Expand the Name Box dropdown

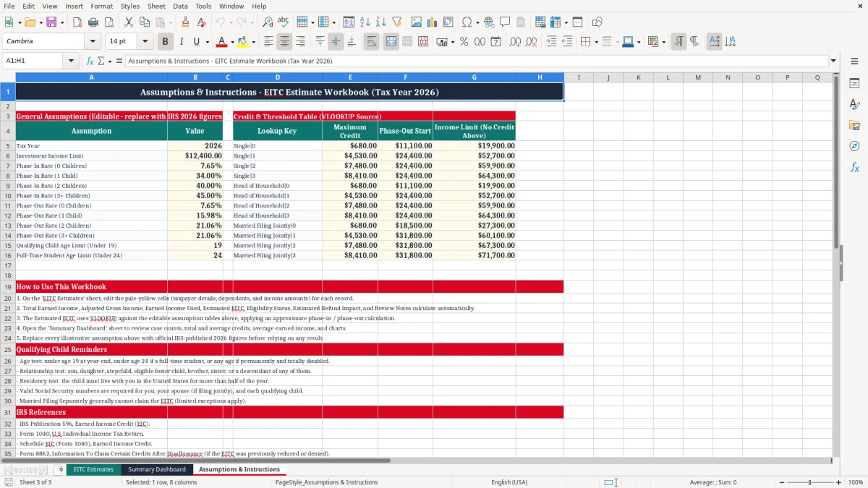tap(71, 61)
